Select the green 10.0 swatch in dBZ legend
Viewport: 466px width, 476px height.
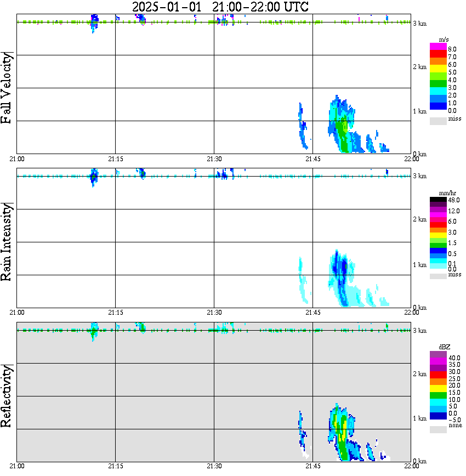(438, 395)
